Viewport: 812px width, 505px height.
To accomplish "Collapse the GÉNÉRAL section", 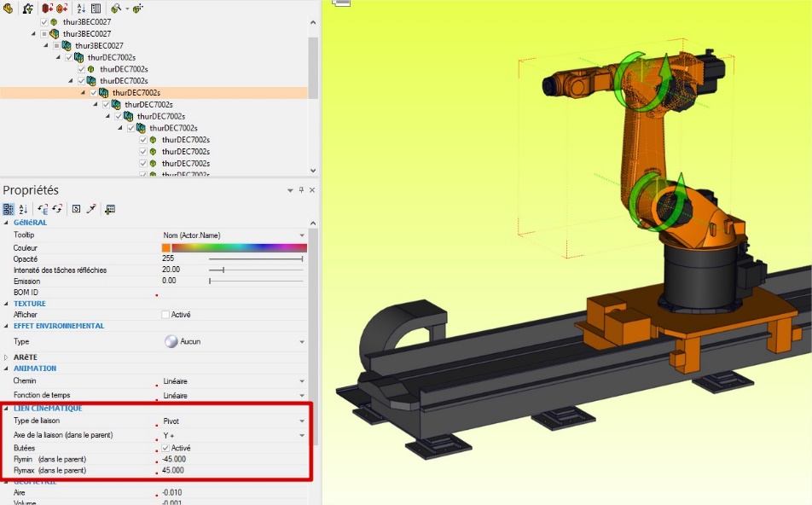I will [x=6, y=223].
